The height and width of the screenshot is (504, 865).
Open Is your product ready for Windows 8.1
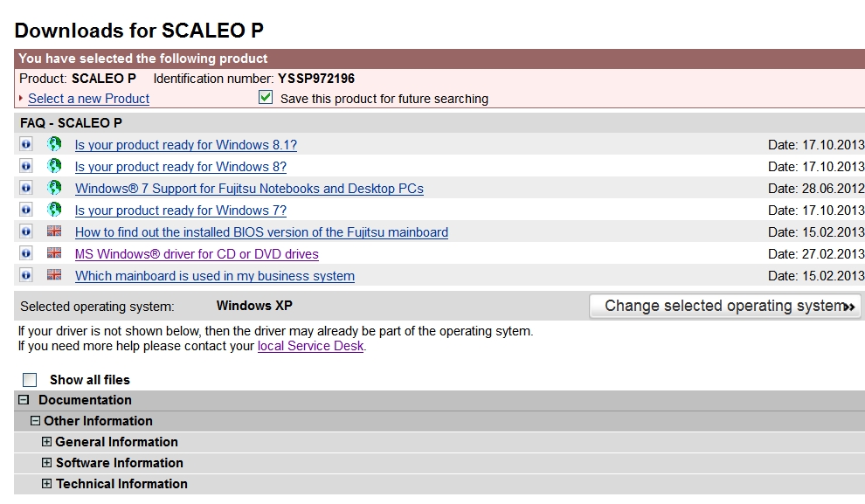click(185, 145)
